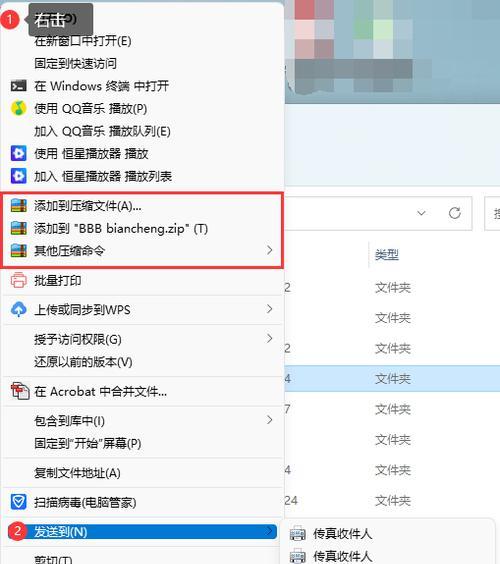Expand the 授予访问权限 submenu arrow
This screenshot has height=564, width=500.
coord(269,338)
